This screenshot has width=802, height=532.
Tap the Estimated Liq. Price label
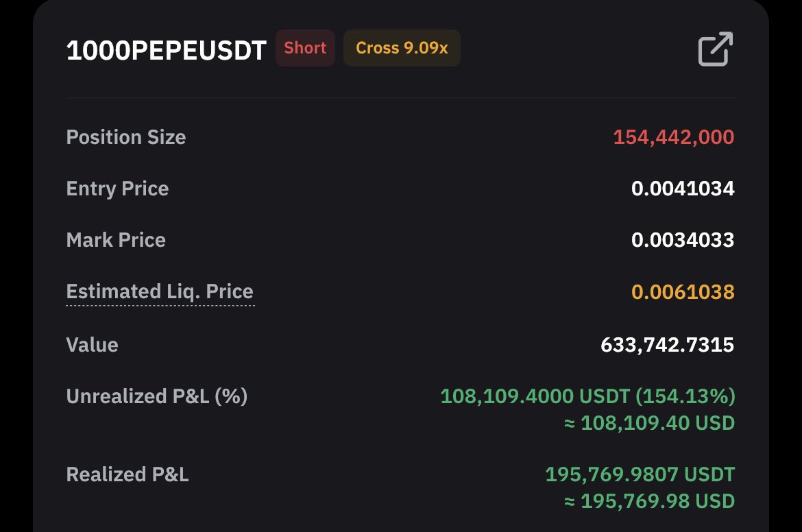pyautogui.click(x=160, y=291)
